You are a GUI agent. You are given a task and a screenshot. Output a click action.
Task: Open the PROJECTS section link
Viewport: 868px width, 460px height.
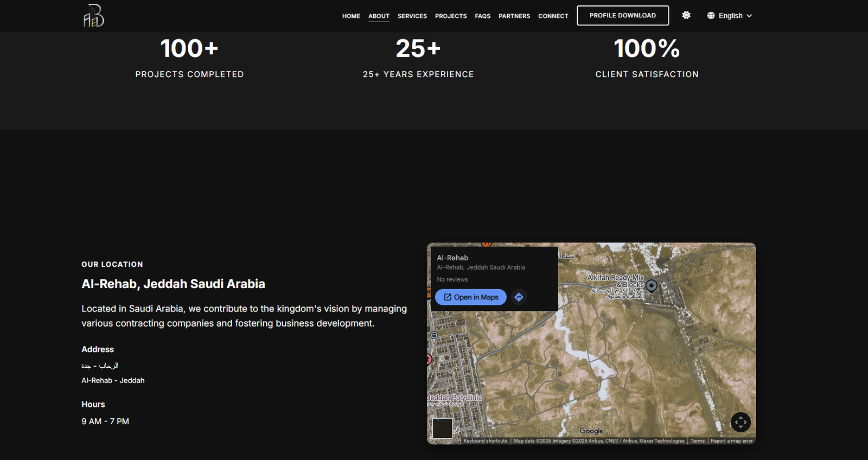(451, 16)
